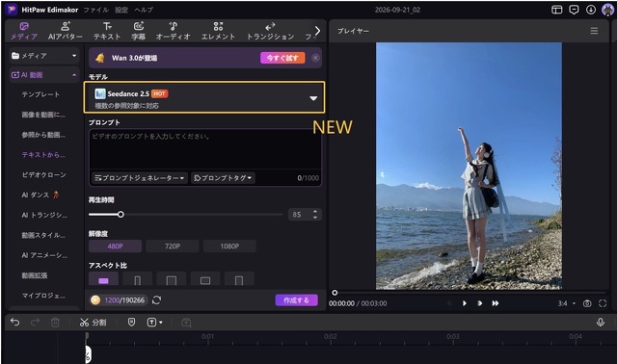Select AI トランジション in sidebar

pos(44,215)
